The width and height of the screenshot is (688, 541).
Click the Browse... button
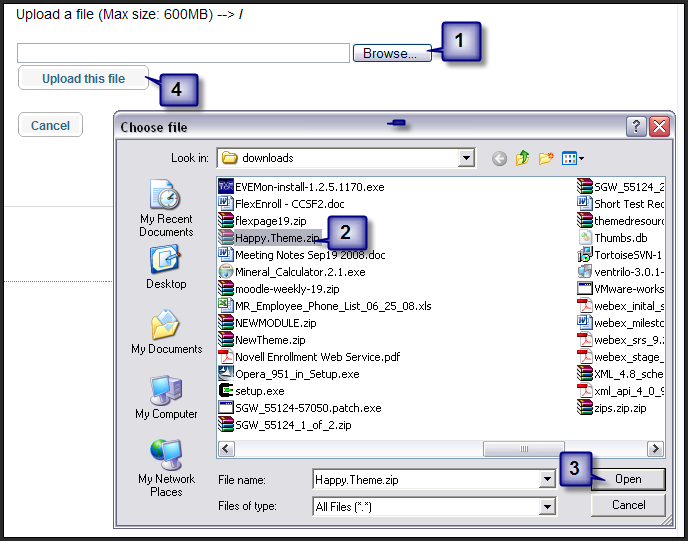tap(391, 53)
